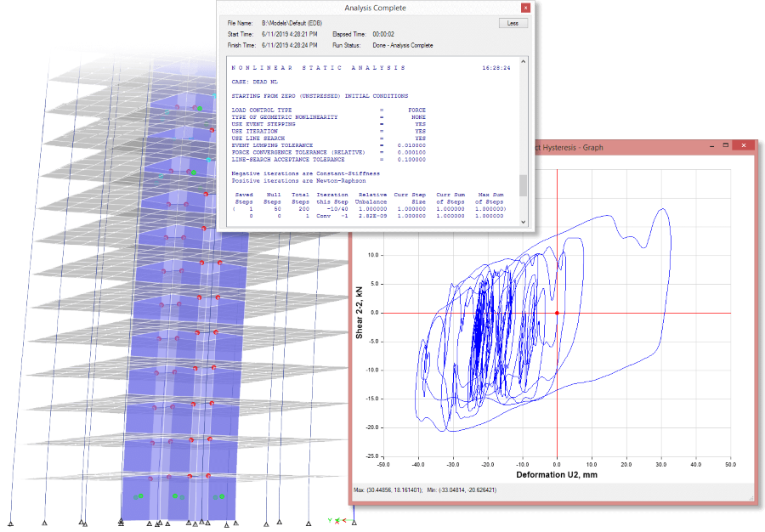
Task: Click the CASE: DEAD NL line
Action: [x=255, y=82]
